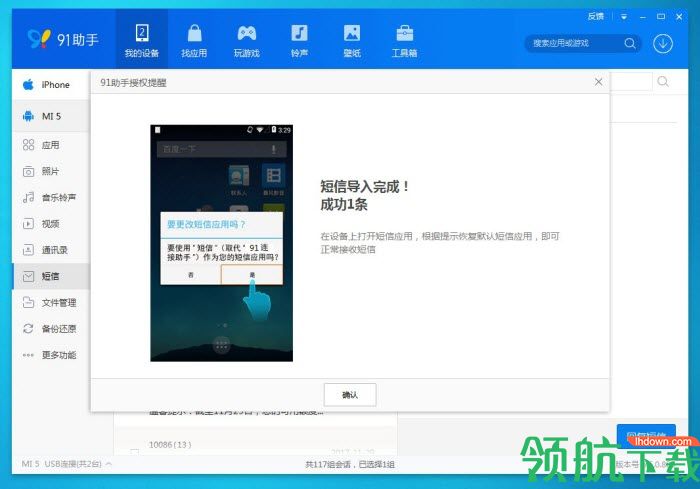Open 通讯录 in the sidebar
The height and width of the screenshot is (489, 700).
51,250
